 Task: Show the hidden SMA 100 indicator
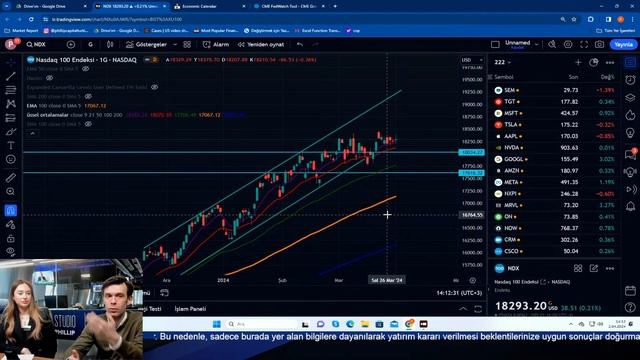click(x=88, y=124)
